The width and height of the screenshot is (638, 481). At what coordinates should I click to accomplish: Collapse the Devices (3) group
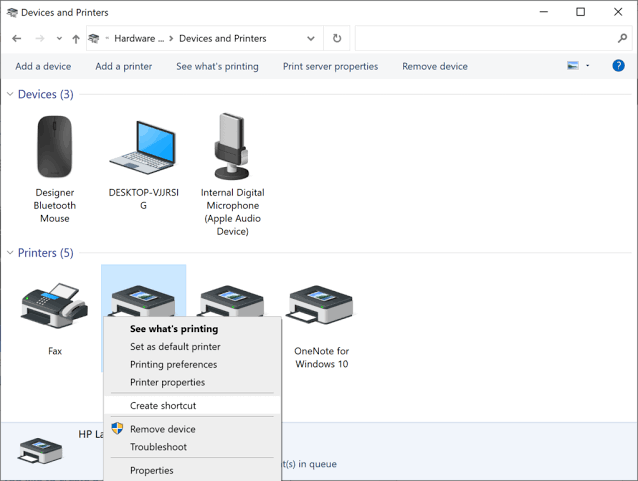point(10,94)
